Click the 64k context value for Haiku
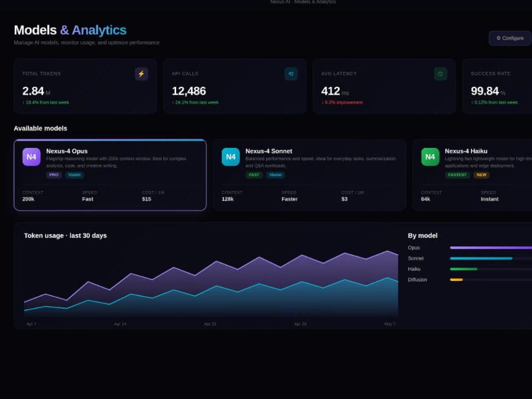Screen dimensions: 532x399 426,199
